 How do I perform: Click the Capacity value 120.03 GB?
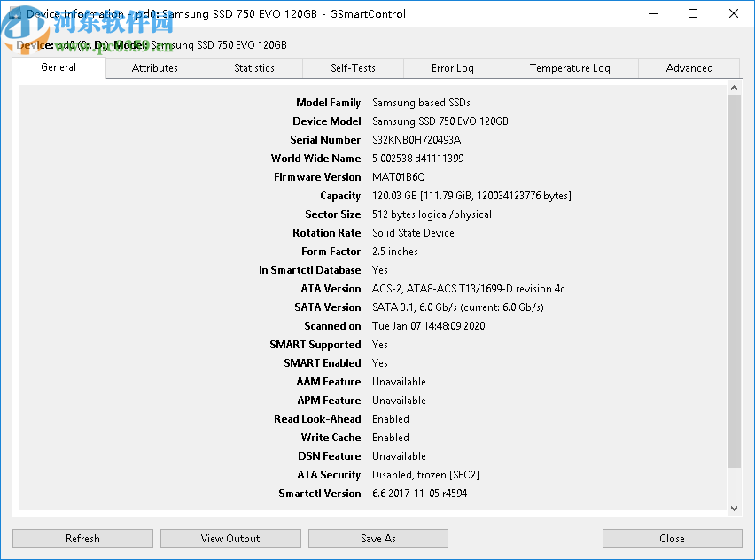click(471, 196)
